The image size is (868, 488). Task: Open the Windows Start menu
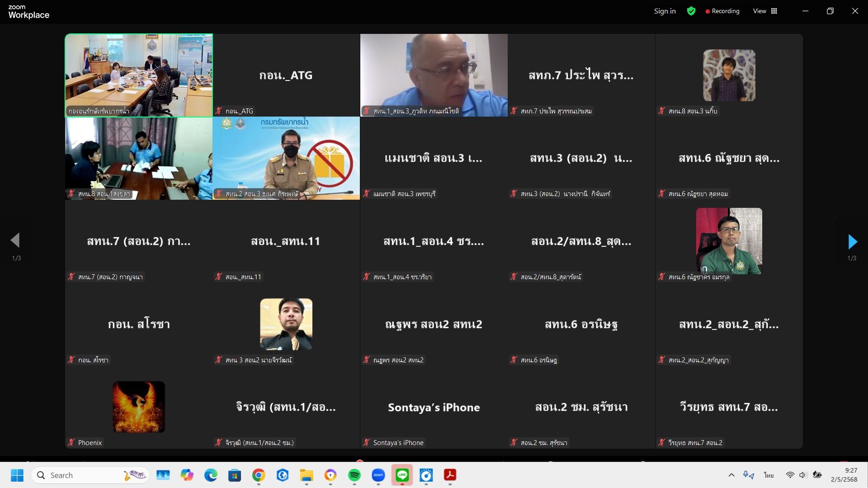coord(17,475)
